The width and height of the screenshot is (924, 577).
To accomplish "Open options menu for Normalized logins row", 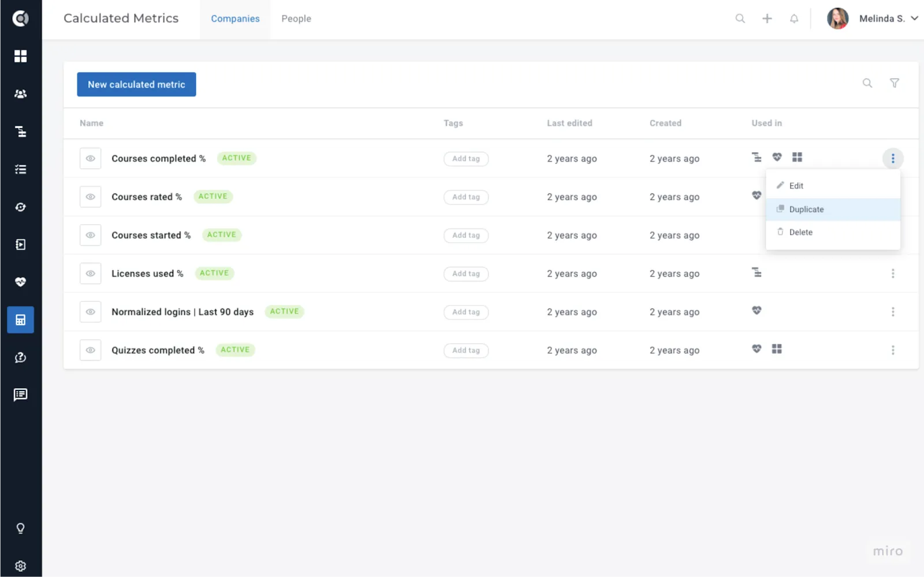I will point(893,312).
